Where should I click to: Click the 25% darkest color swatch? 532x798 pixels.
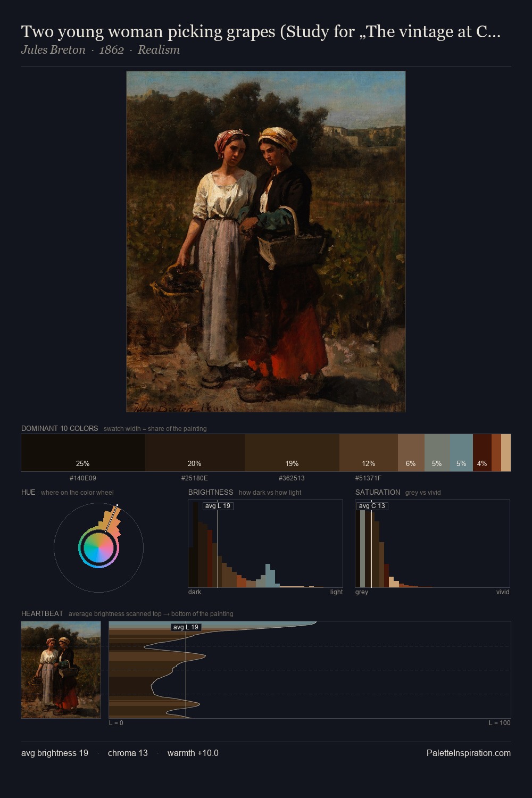click(x=83, y=453)
